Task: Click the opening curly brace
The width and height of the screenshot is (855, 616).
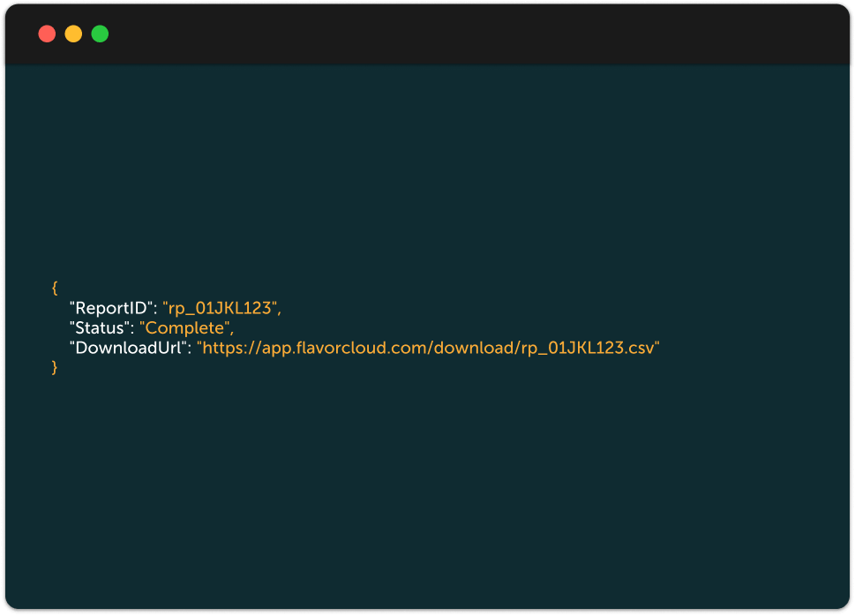Action: (55, 289)
